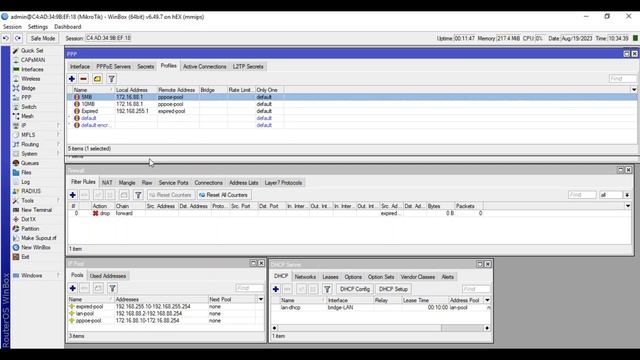Open Queues in sidebar

(x=30, y=163)
